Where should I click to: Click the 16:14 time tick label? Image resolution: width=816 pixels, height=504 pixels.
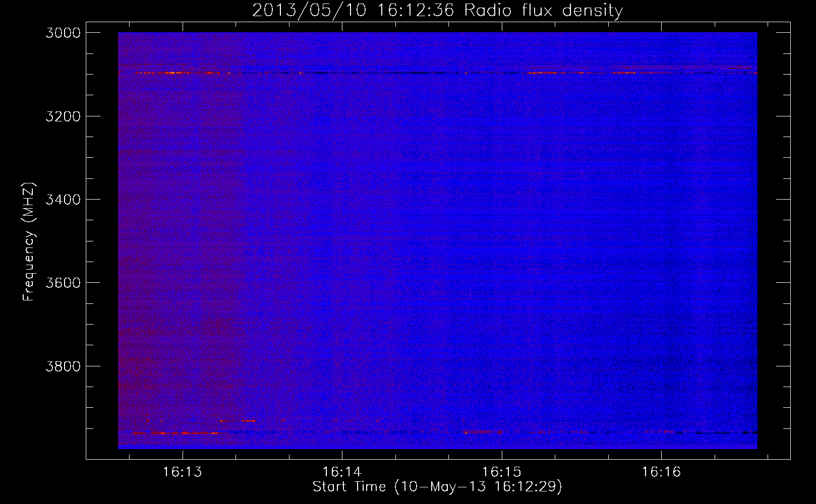(342, 472)
